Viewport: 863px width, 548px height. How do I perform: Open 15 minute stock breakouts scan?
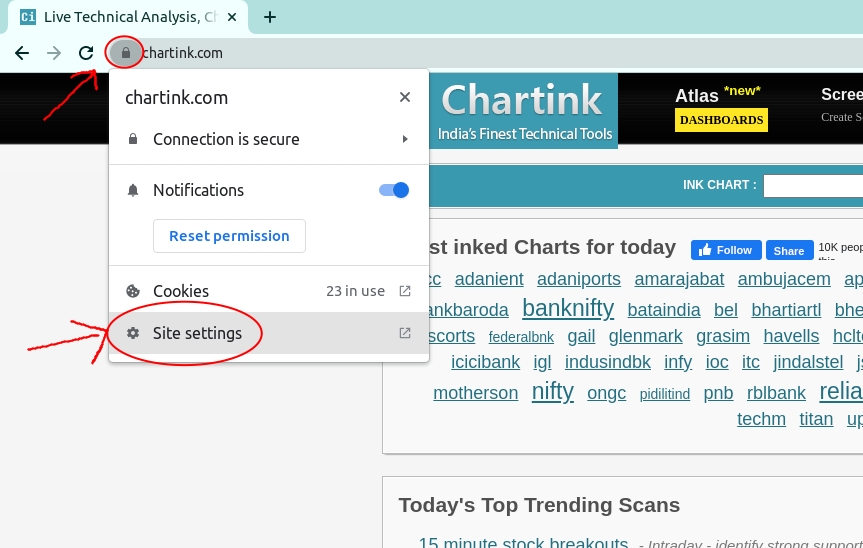click(x=523, y=541)
